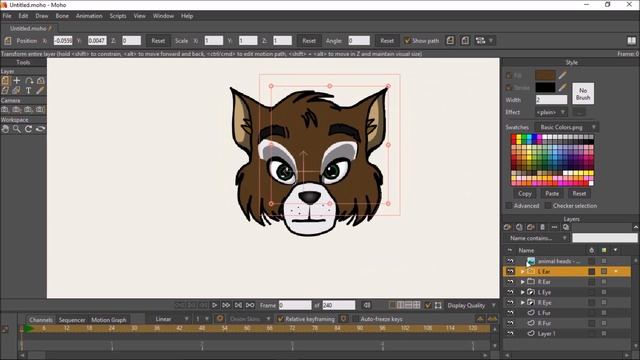
Task: Switch to the Motion Graph tab
Action: click(109, 320)
